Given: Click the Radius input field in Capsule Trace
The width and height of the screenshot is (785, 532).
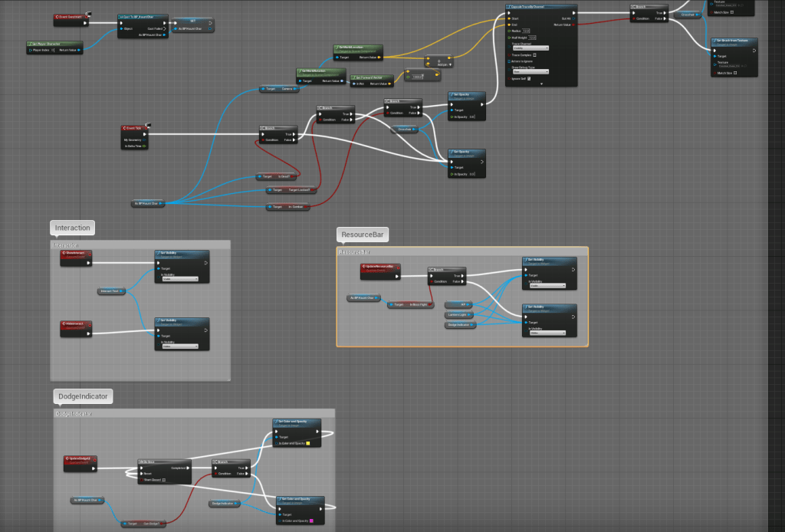Looking at the screenshot, I should click(527, 31).
